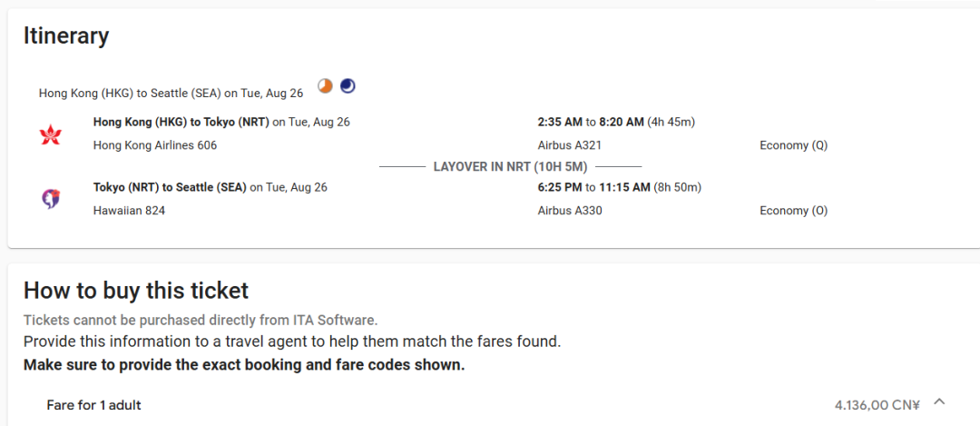The height and width of the screenshot is (426, 980).
Task: Click the Economy (Q) booking class
Action: 794,145
